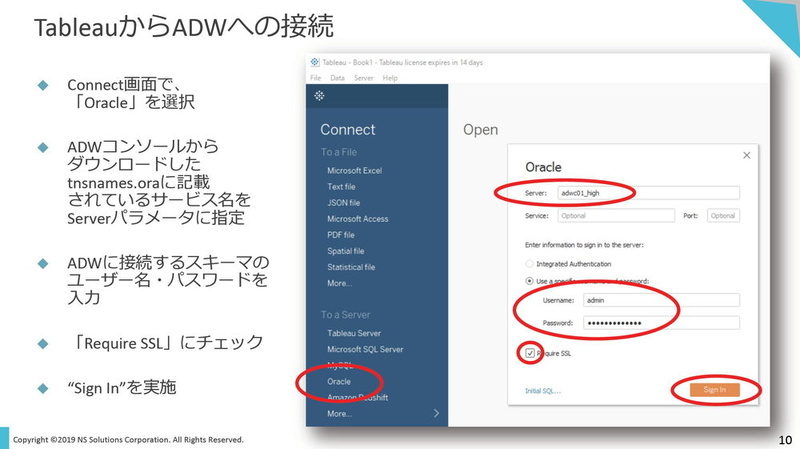The image size is (800, 449).
Task: Open the File menu
Action: pos(315,78)
